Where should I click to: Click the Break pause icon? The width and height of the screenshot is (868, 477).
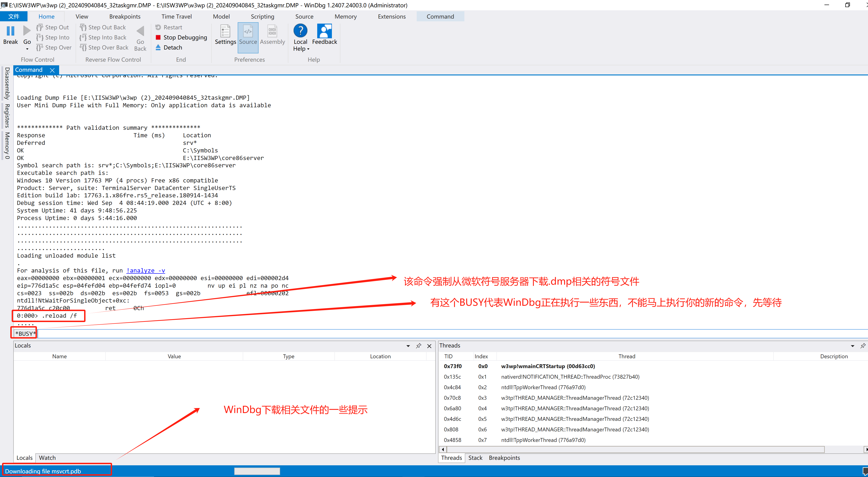click(11, 31)
